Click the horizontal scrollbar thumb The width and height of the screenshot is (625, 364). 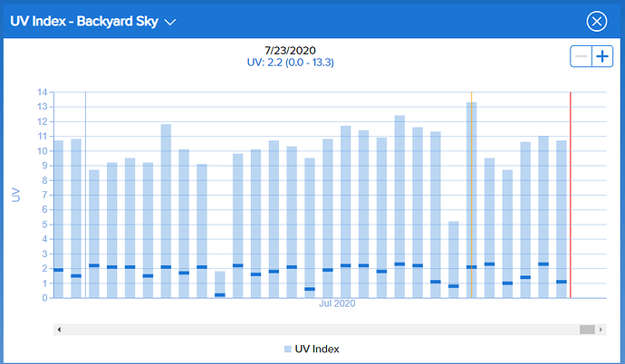[x=587, y=330]
